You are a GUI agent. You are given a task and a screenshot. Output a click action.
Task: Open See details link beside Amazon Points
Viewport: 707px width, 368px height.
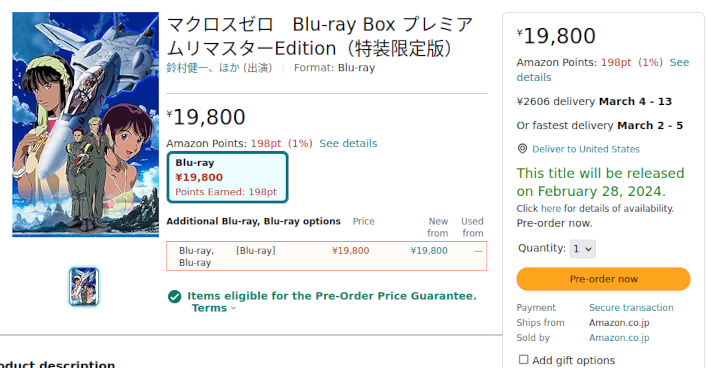tap(348, 143)
